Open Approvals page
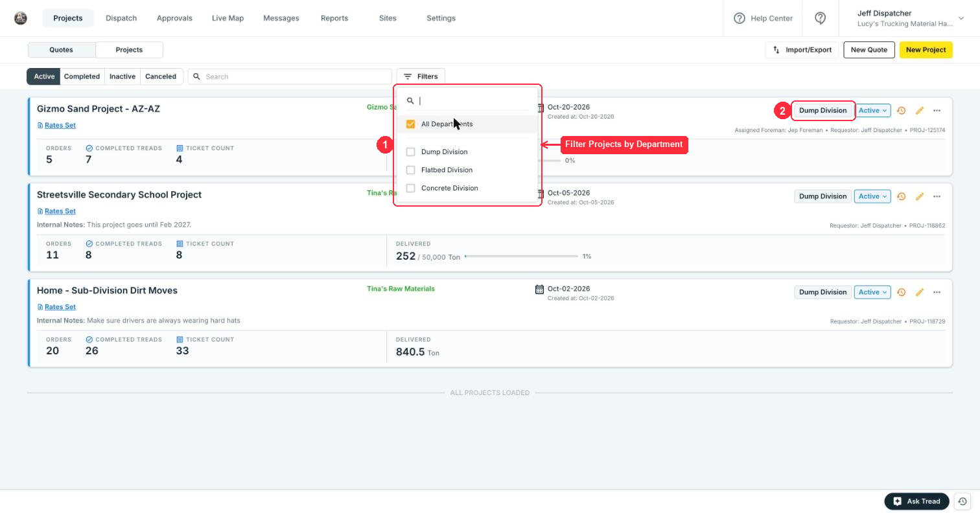The width and height of the screenshot is (980, 513). point(174,18)
